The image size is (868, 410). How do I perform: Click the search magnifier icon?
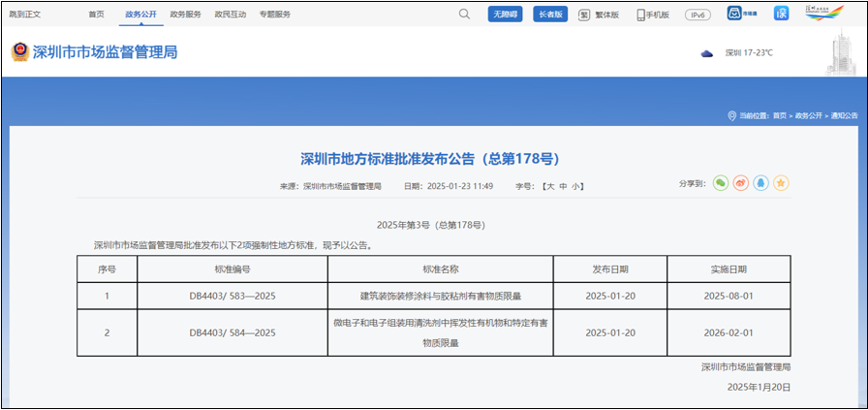[x=464, y=15]
